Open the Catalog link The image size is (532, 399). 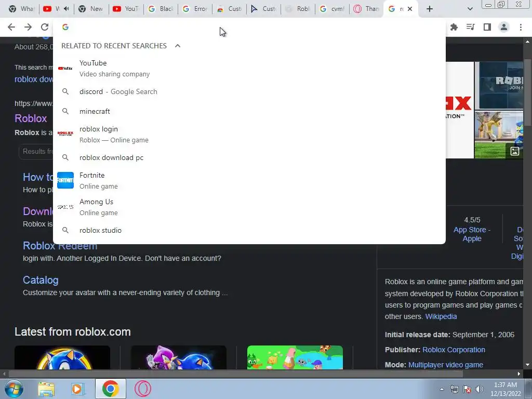click(x=41, y=280)
